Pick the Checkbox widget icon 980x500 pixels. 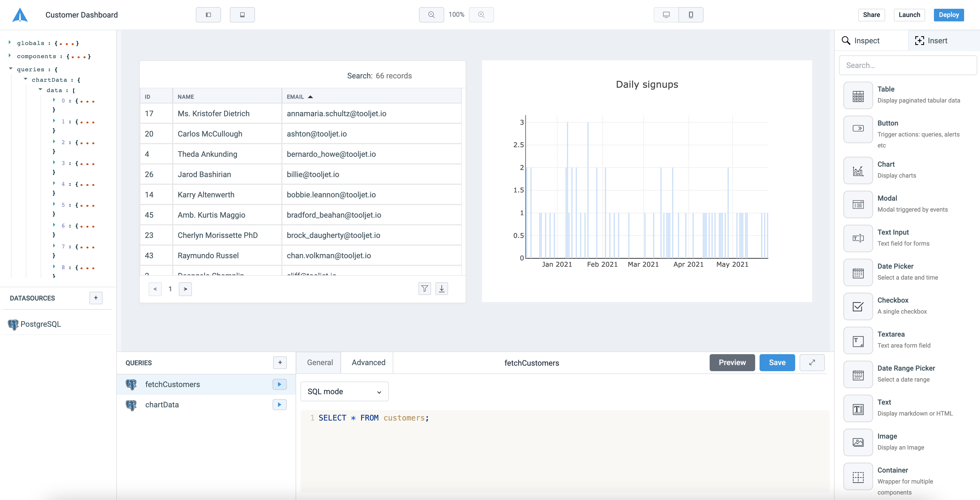(x=858, y=306)
